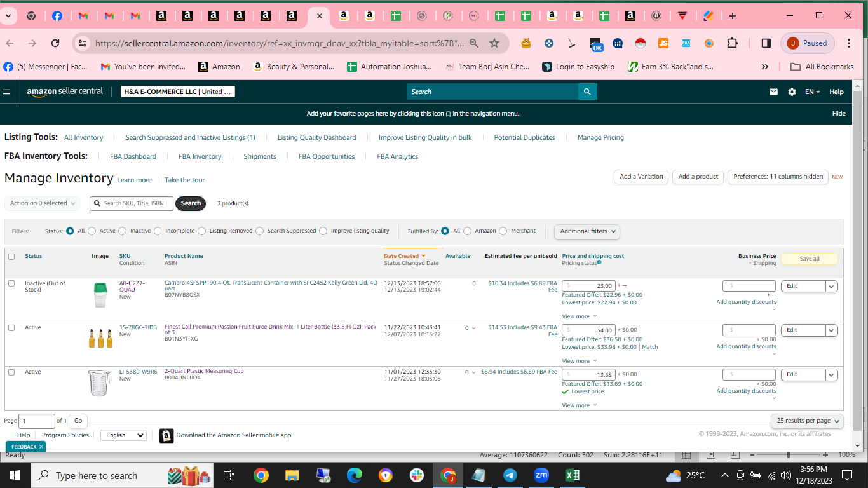Screen dimensions: 868x488
Task: Expand the Additional filters dropdown
Action: point(587,231)
